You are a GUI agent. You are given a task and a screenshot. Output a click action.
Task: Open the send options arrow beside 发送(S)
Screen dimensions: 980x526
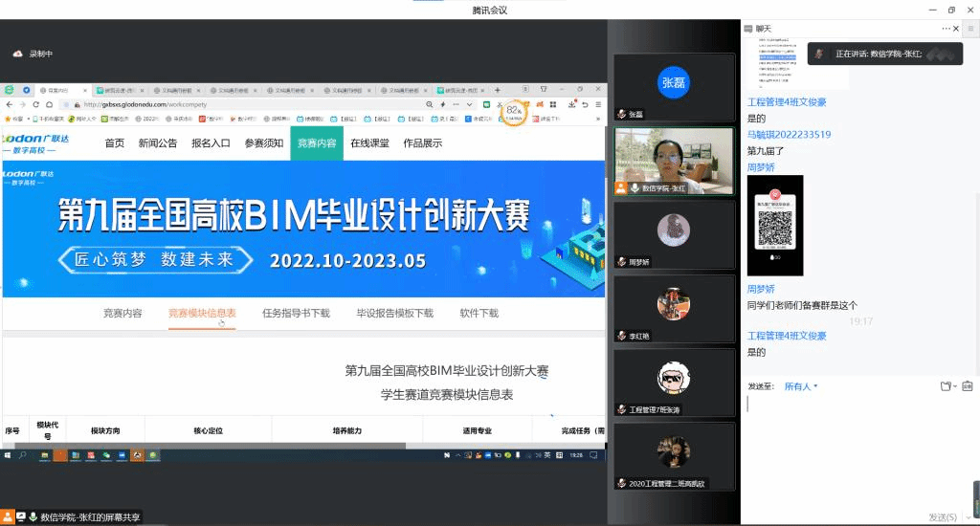tap(967, 517)
